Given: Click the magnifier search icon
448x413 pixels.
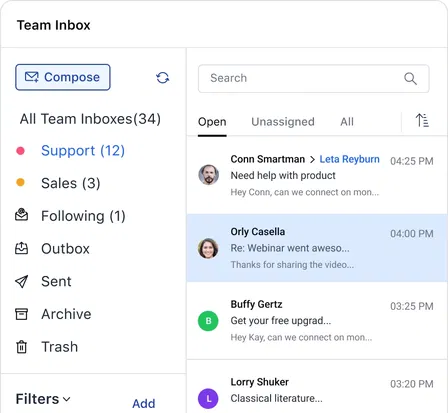Looking at the screenshot, I should [x=410, y=79].
